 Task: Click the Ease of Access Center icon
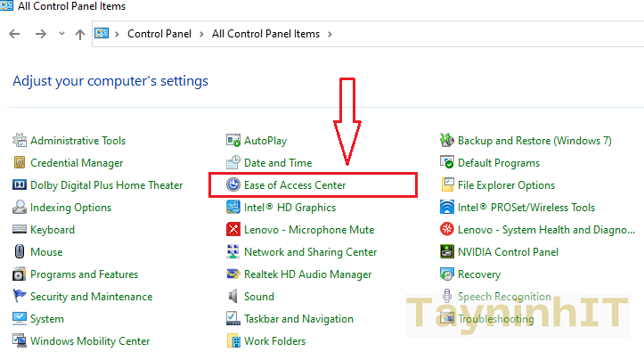[x=233, y=185]
